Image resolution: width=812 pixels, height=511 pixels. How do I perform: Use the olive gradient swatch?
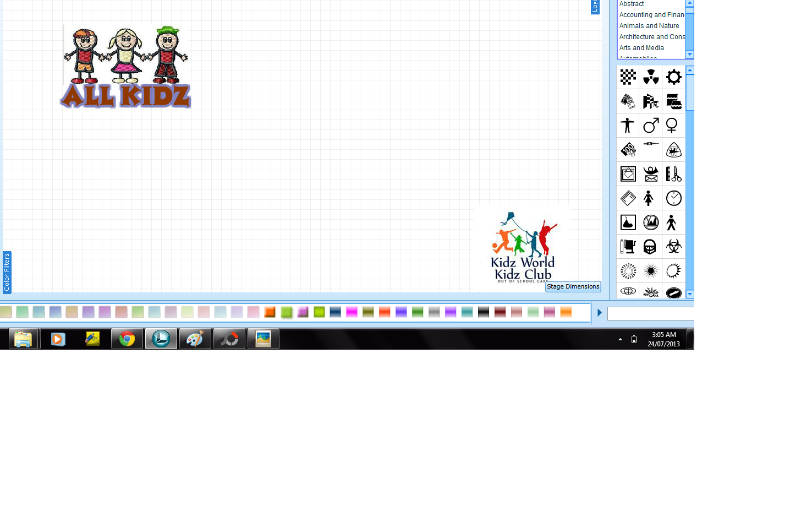pyautogui.click(x=369, y=312)
